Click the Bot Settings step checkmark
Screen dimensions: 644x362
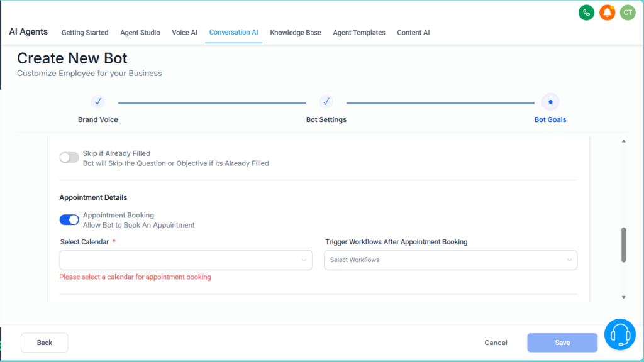(326, 102)
